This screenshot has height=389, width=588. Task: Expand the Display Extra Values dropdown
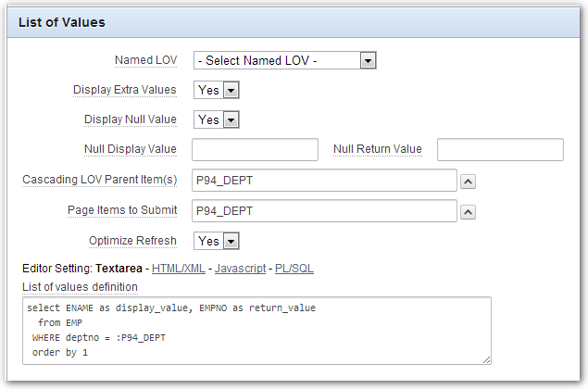(217, 90)
